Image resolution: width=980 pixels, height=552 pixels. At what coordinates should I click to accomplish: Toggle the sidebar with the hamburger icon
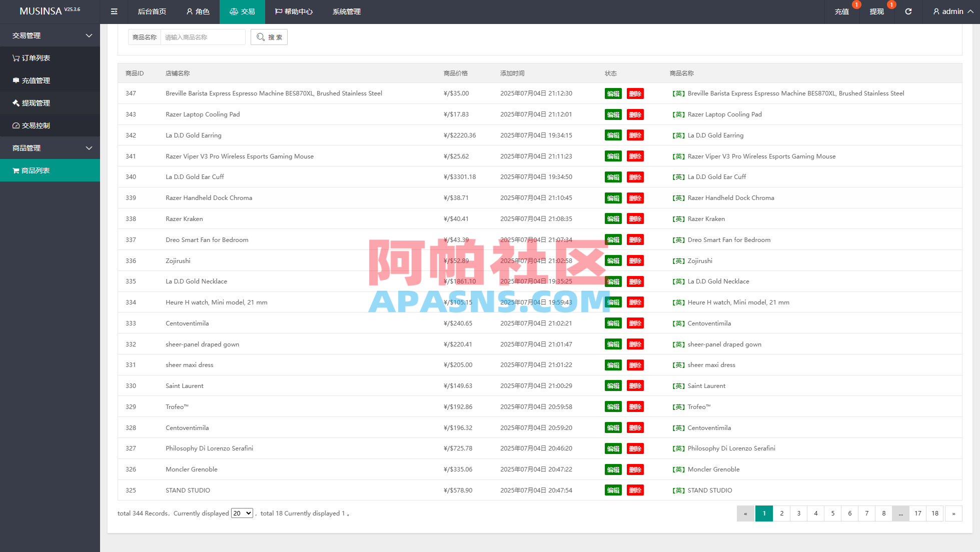(114, 11)
